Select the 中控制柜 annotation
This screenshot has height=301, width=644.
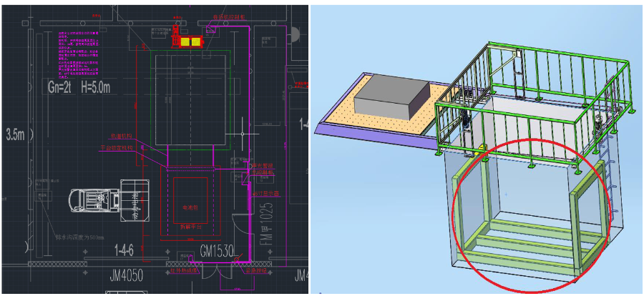coord(261,173)
